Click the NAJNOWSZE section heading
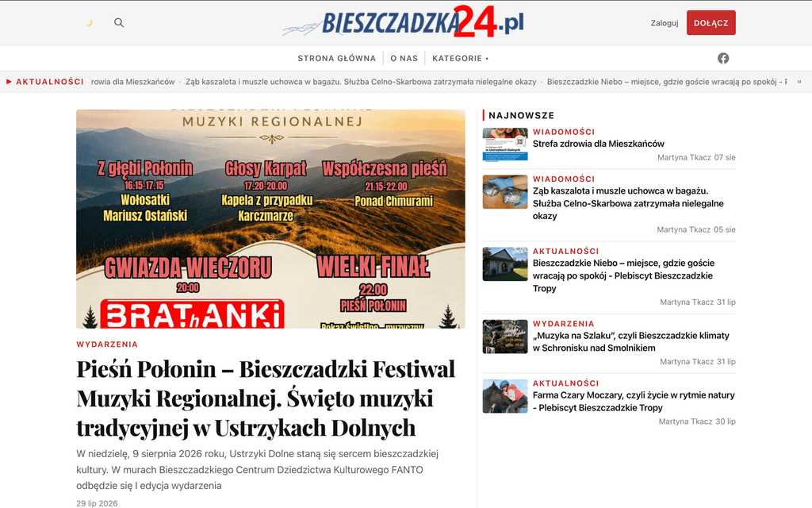The width and height of the screenshot is (812, 508). [522, 116]
